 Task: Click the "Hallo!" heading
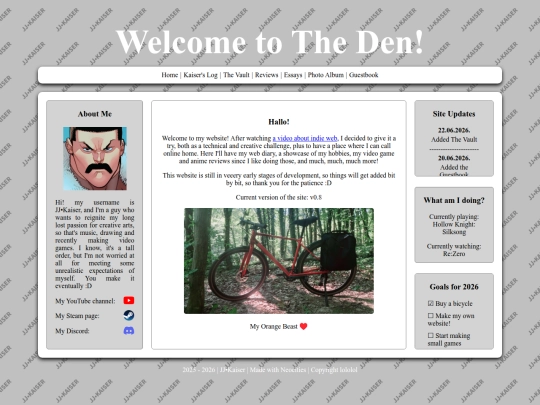pos(279,122)
